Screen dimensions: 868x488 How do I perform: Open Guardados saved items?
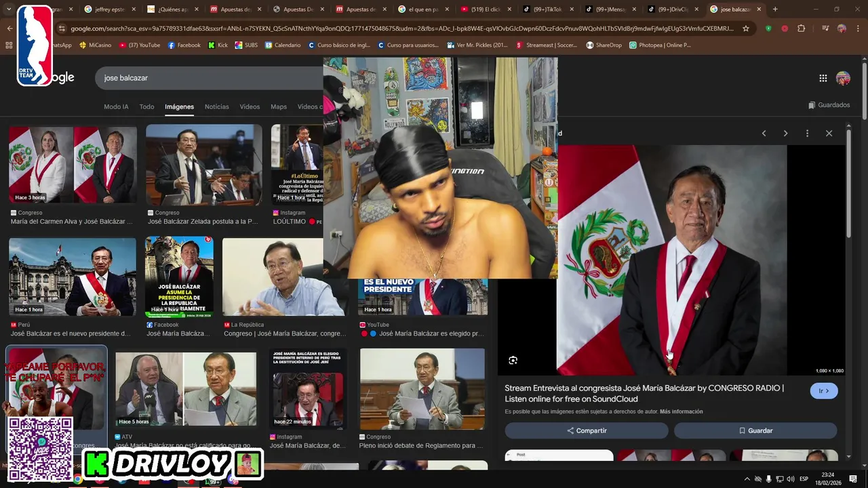[x=829, y=105]
